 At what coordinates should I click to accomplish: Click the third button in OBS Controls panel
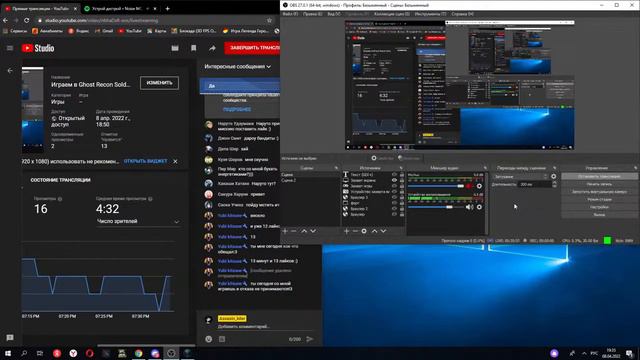pyautogui.click(x=599, y=192)
